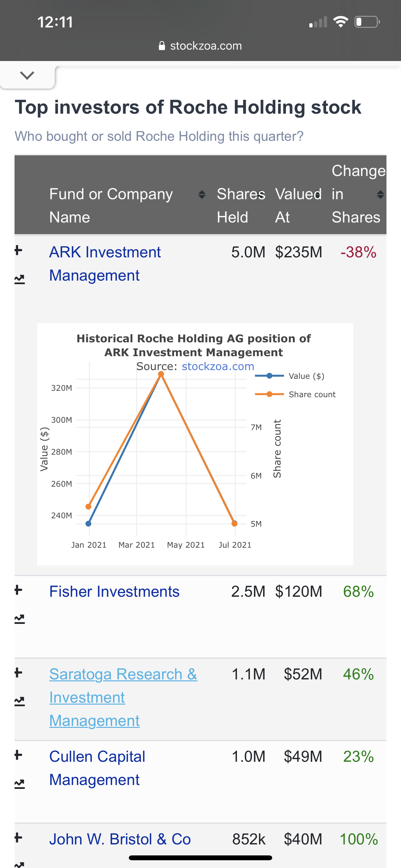This screenshot has height=868, width=401.
Task: Click the 2.5M shares held by Fisher
Action: tap(248, 592)
